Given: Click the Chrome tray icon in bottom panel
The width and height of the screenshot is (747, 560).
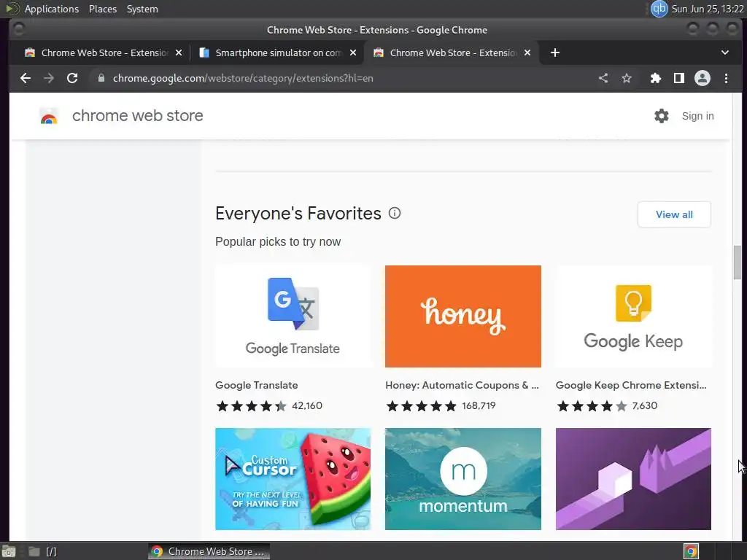Looking at the screenshot, I should pos(691,551).
